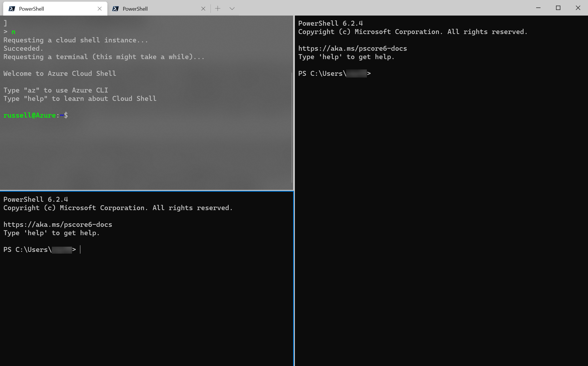
Task: Click 'Succeeded.' line in cloud shell pane
Action: pos(23,48)
